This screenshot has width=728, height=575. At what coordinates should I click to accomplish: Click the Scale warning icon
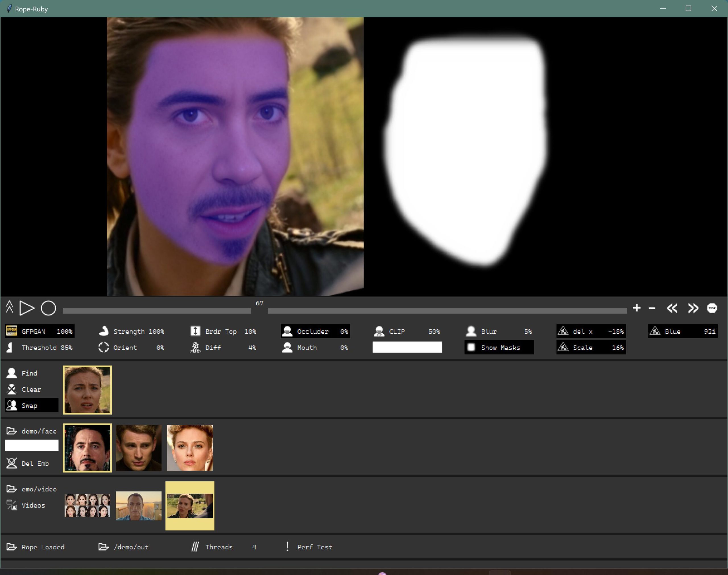[563, 347]
